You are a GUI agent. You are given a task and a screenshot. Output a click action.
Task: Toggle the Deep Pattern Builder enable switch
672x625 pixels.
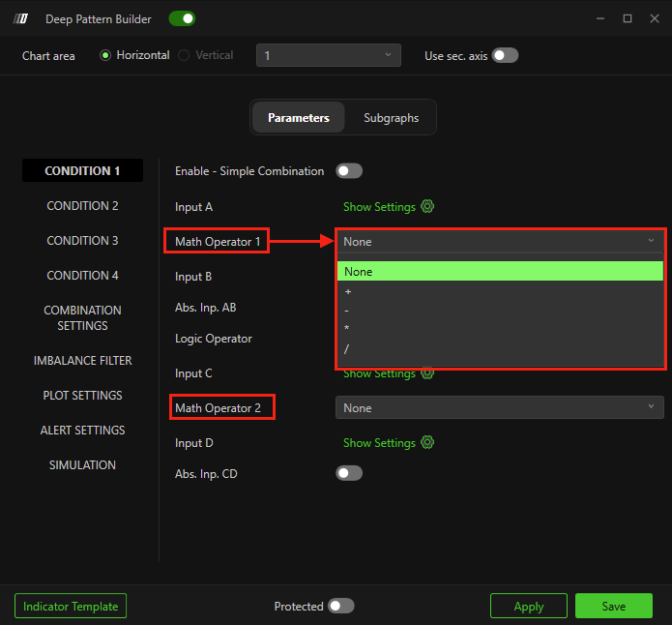pos(182,18)
